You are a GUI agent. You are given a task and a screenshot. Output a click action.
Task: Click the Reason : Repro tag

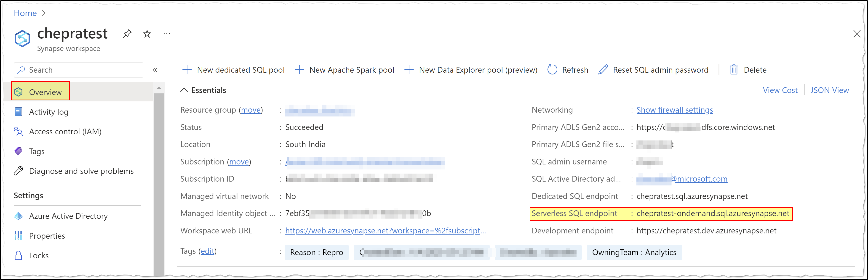(x=317, y=252)
